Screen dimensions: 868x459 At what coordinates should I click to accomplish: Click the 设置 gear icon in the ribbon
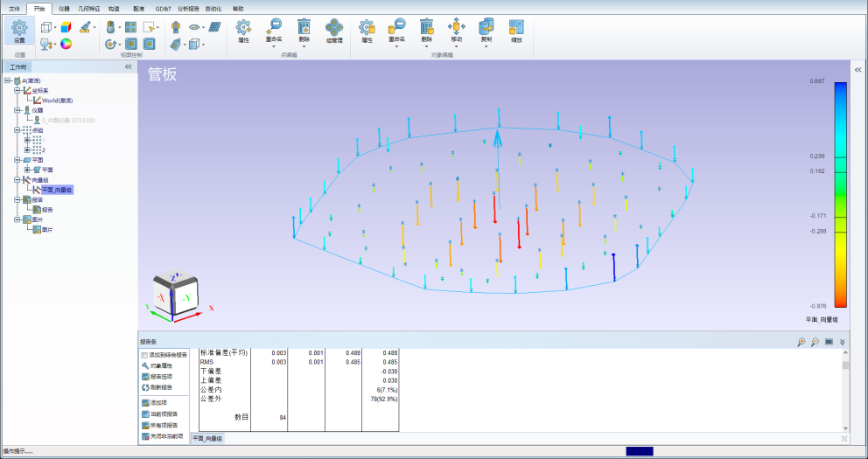pos(19,29)
